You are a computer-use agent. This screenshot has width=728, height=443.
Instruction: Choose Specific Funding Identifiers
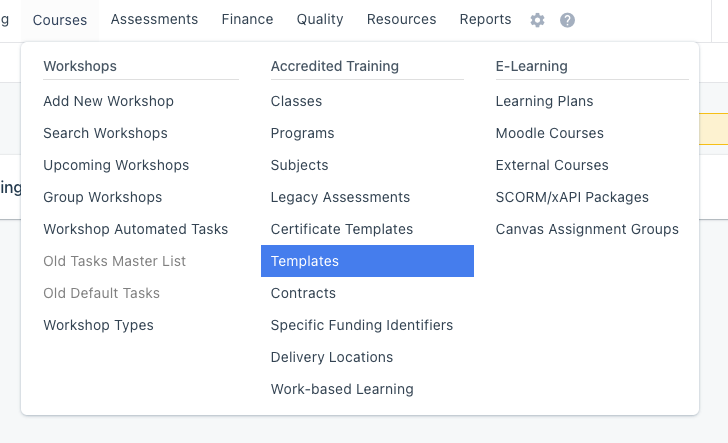tap(362, 326)
